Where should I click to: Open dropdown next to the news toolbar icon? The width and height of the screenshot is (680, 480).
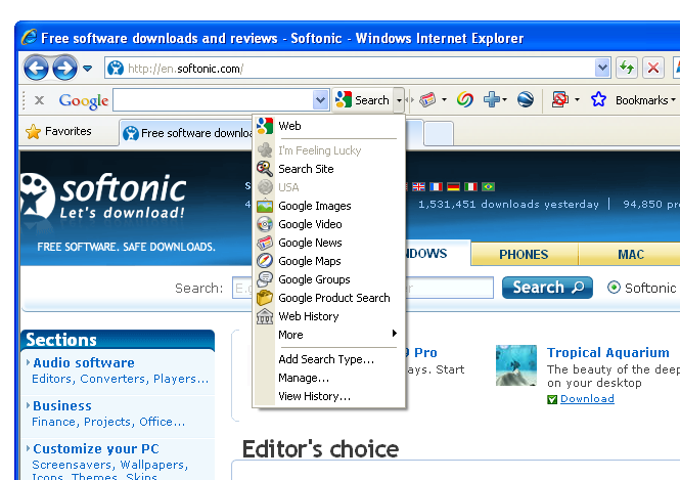[445, 100]
